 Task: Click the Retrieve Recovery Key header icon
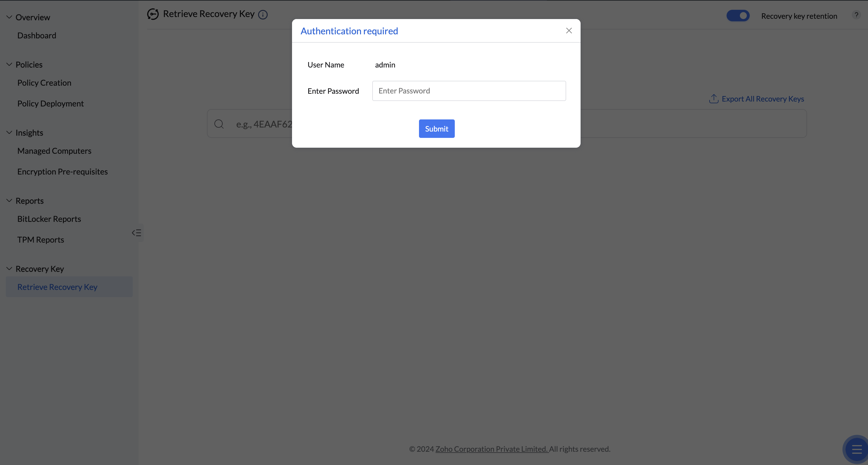tap(153, 14)
